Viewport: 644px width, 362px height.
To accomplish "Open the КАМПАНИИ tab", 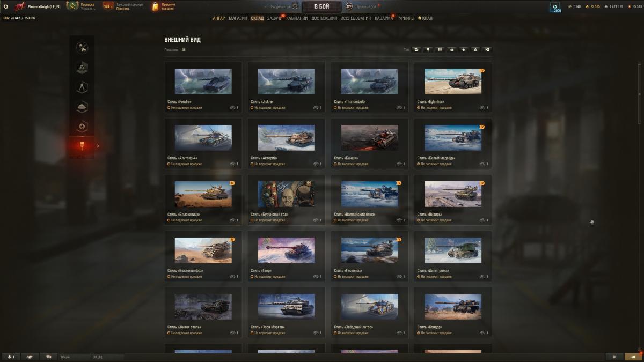I will point(297,18).
